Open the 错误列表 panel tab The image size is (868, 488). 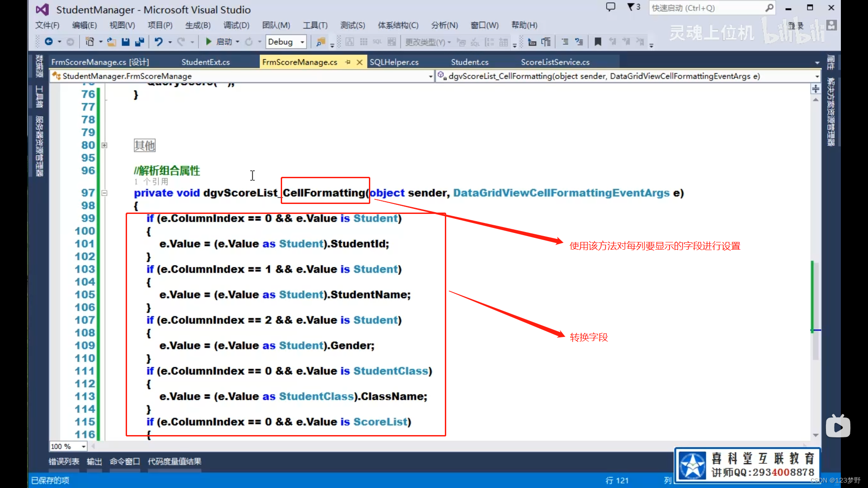pos(64,461)
